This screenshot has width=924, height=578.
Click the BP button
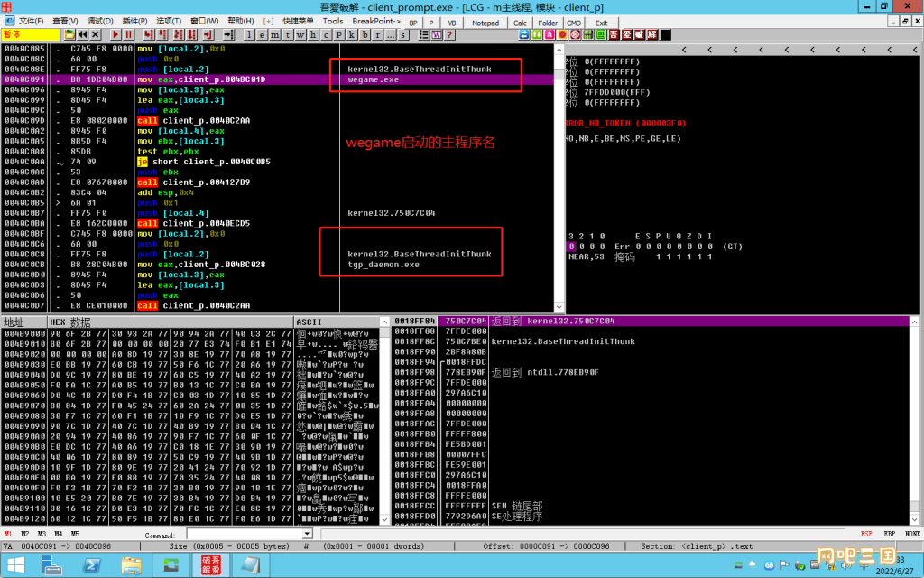click(x=413, y=23)
